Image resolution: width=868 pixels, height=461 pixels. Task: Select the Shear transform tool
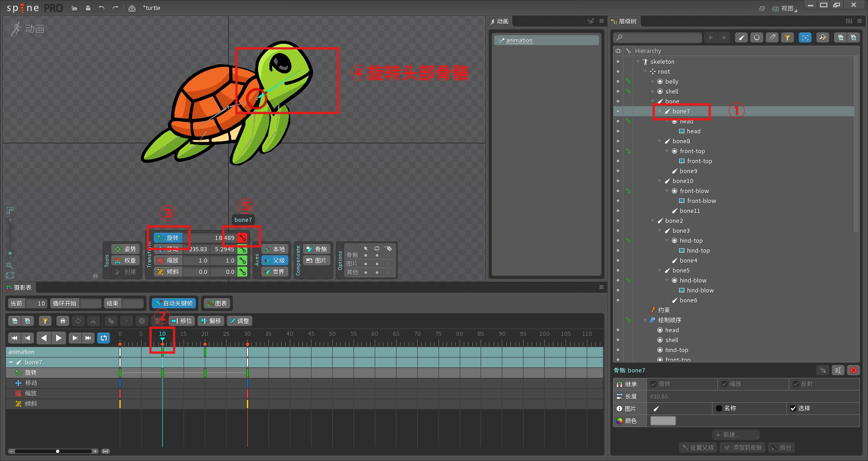point(168,272)
